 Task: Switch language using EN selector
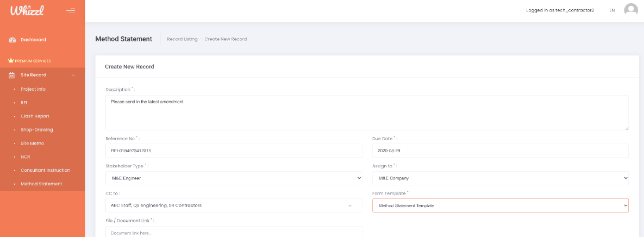click(x=612, y=10)
